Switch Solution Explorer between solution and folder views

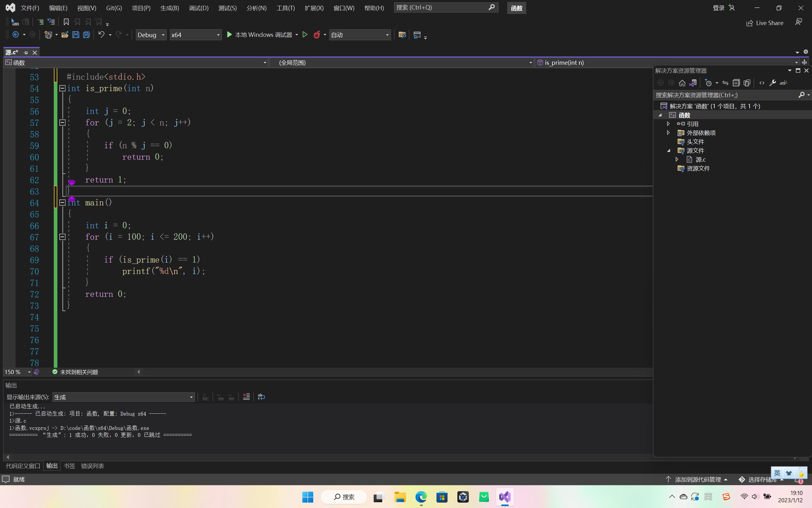click(x=693, y=83)
